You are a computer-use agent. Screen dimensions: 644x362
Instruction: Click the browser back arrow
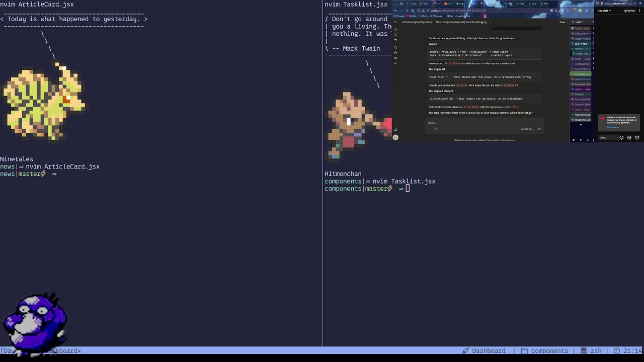click(395, 11)
